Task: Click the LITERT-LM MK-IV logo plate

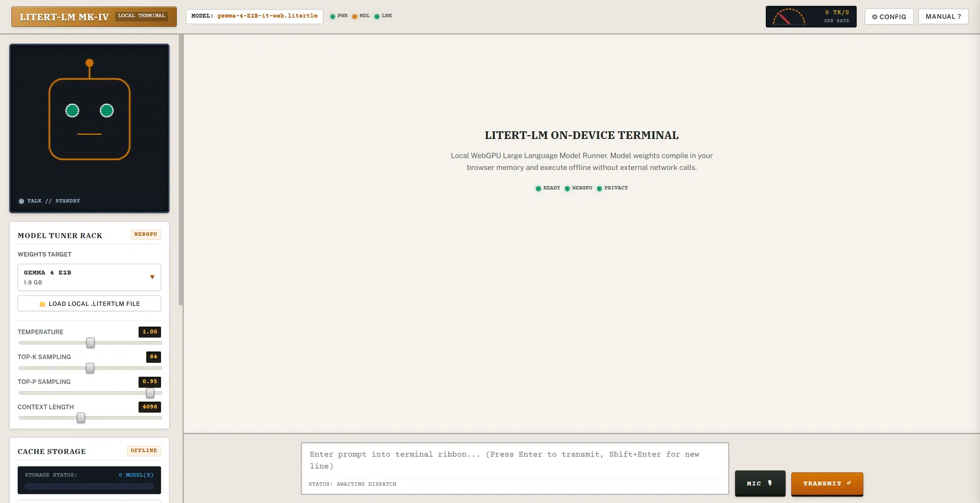Action: point(94,16)
